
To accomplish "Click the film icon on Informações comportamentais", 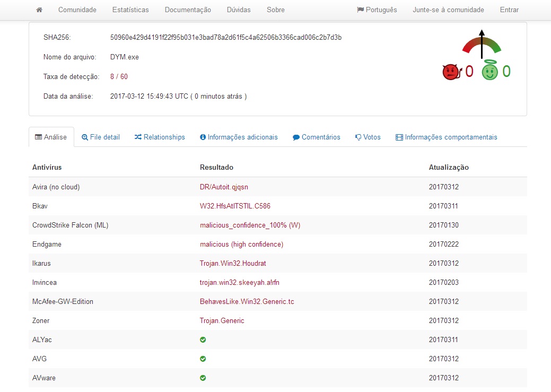I will tap(399, 137).
